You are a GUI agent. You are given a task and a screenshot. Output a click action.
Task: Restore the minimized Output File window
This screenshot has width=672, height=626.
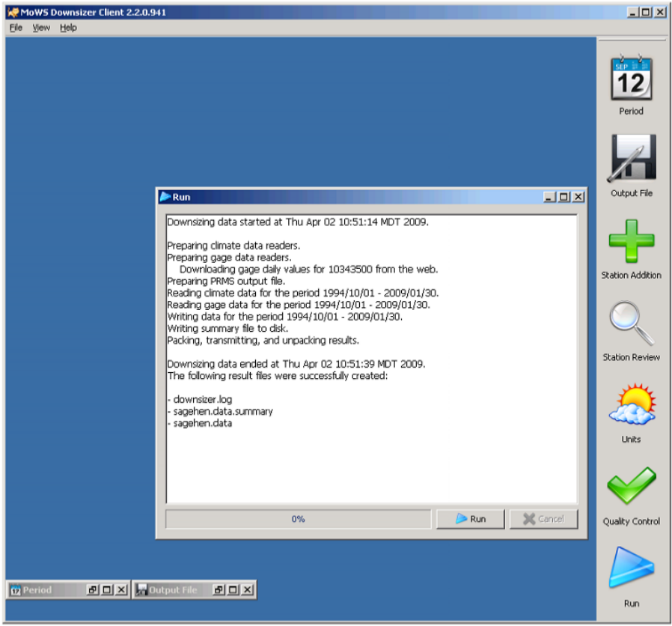click(x=219, y=590)
